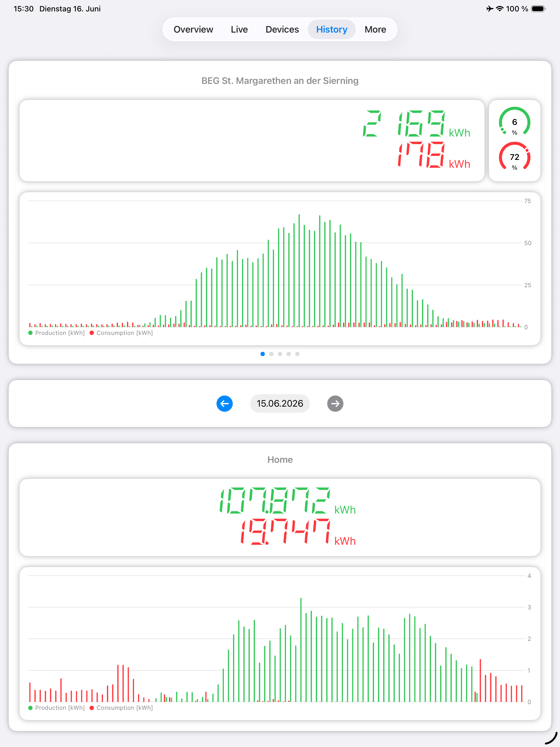Tap the airplane mode icon in status bar

click(489, 9)
